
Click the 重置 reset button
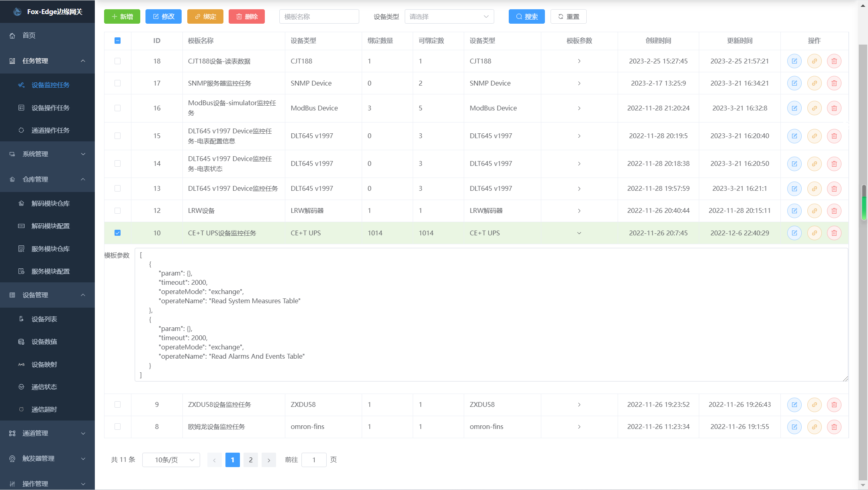coord(569,16)
